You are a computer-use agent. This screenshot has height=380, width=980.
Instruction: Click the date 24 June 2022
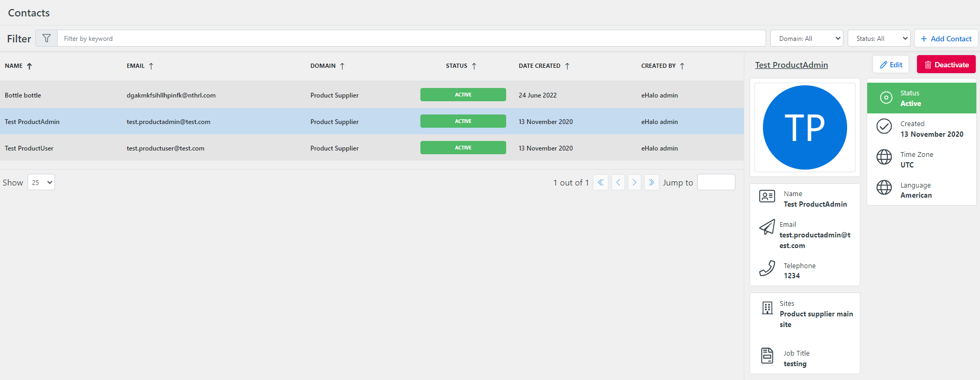tap(537, 95)
